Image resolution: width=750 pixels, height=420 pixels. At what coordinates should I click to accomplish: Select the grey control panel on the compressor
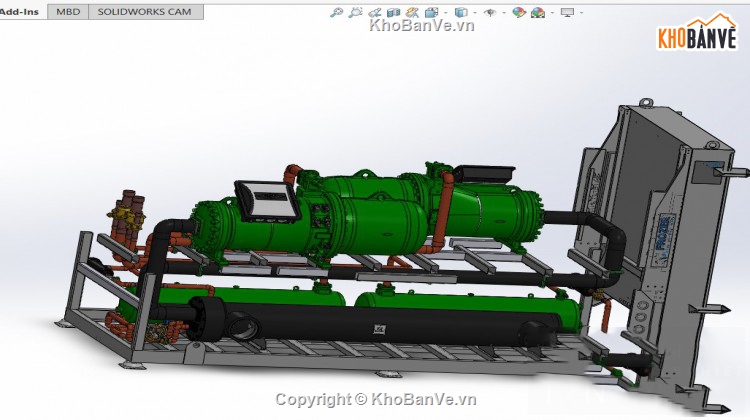[267, 200]
